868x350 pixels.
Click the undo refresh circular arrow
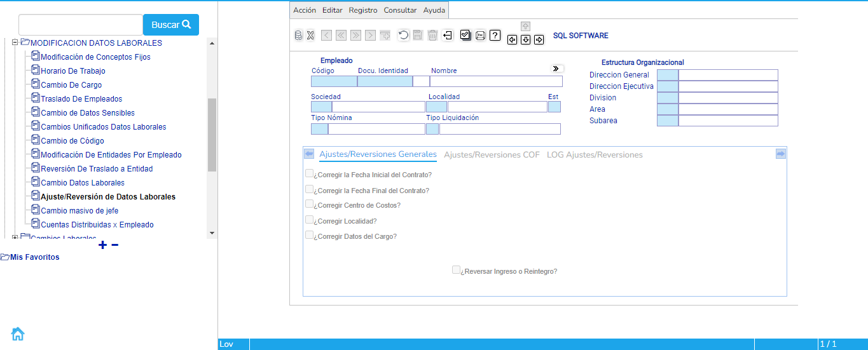pos(404,36)
